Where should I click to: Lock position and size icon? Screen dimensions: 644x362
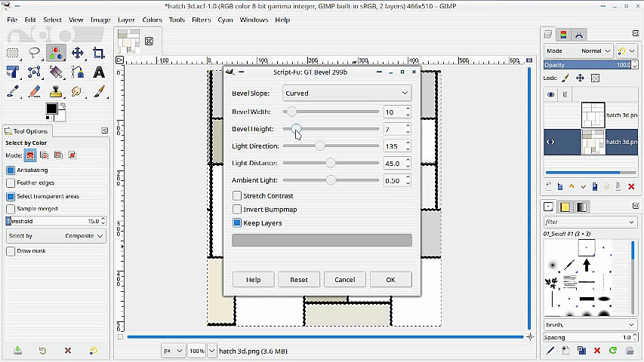(580, 78)
